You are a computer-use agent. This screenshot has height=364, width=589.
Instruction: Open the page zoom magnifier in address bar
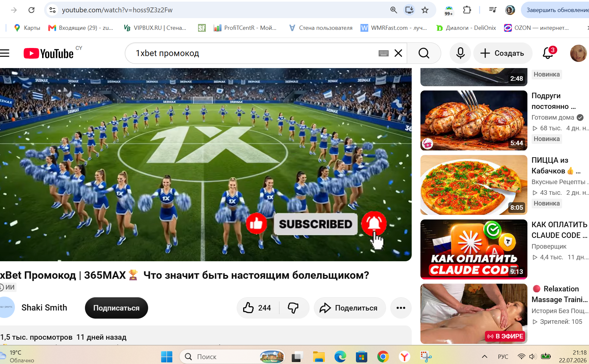coord(394,10)
